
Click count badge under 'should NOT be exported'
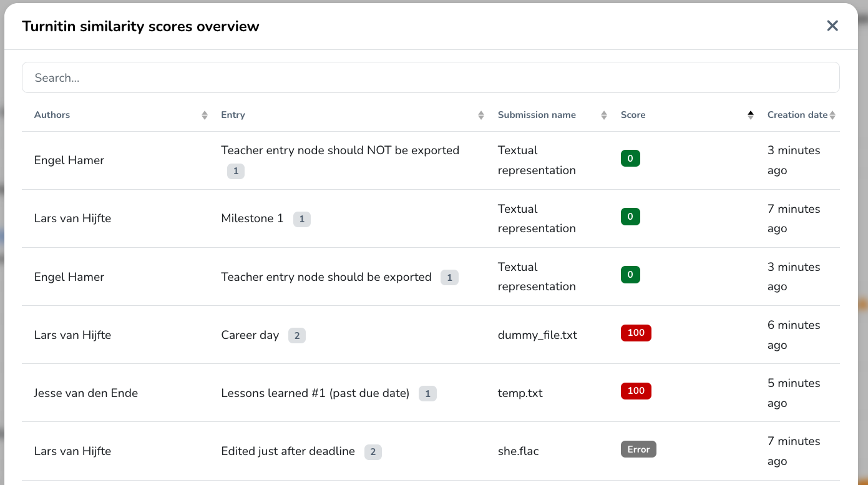pyautogui.click(x=236, y=171)
